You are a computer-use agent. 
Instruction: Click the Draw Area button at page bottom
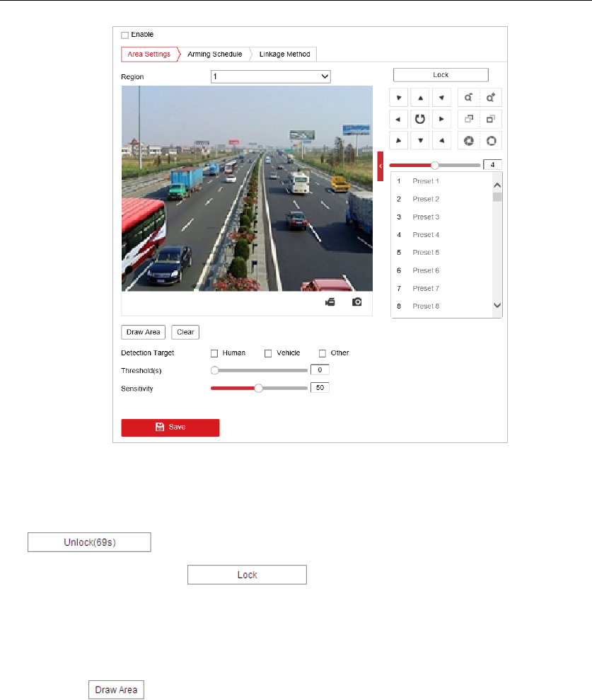(x=116, y=689)
